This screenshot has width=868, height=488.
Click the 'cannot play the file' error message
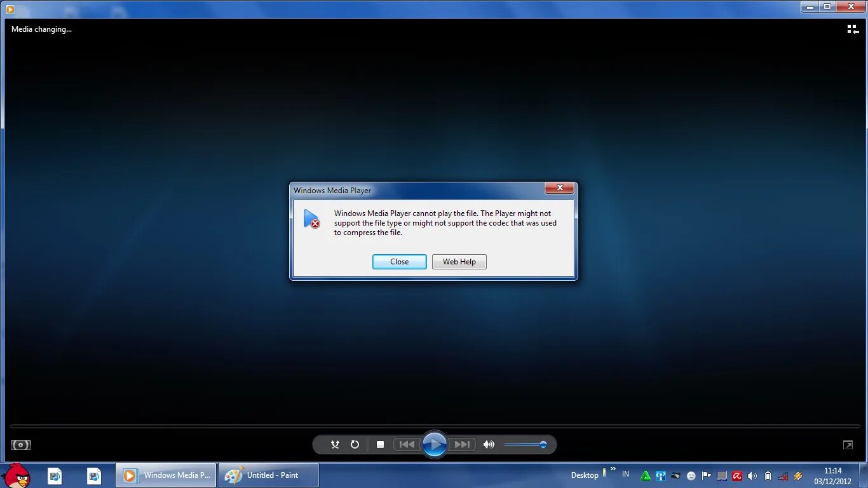pyautogui.click(x=445, y=223)
